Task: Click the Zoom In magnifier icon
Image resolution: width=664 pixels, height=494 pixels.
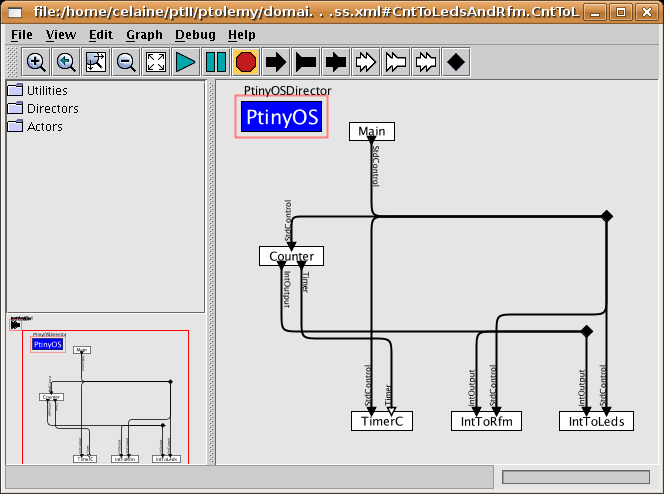Action: (x=36, y=62)
